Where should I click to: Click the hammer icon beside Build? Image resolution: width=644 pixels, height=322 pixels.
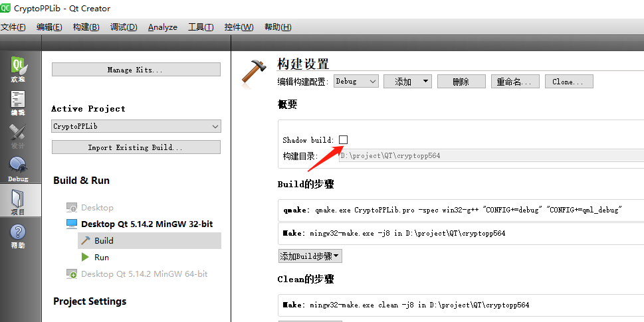click(x=86, y=240)
